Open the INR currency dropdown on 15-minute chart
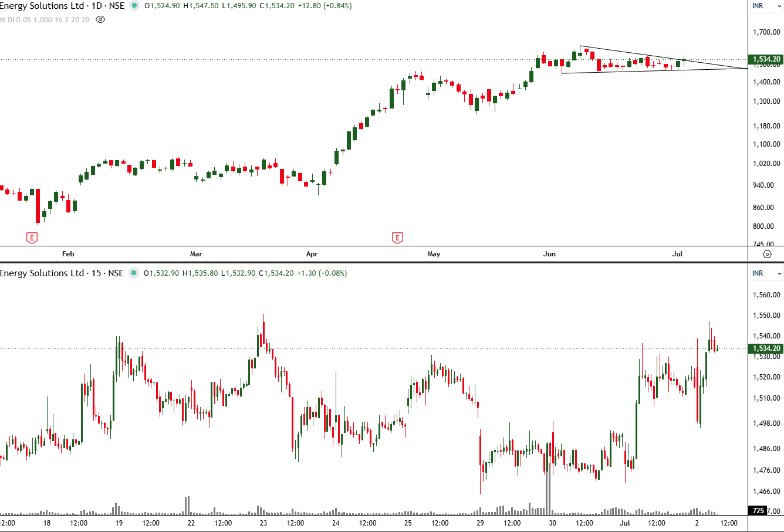784x532 pixels. pyautogui.click(x=767, y=273)
